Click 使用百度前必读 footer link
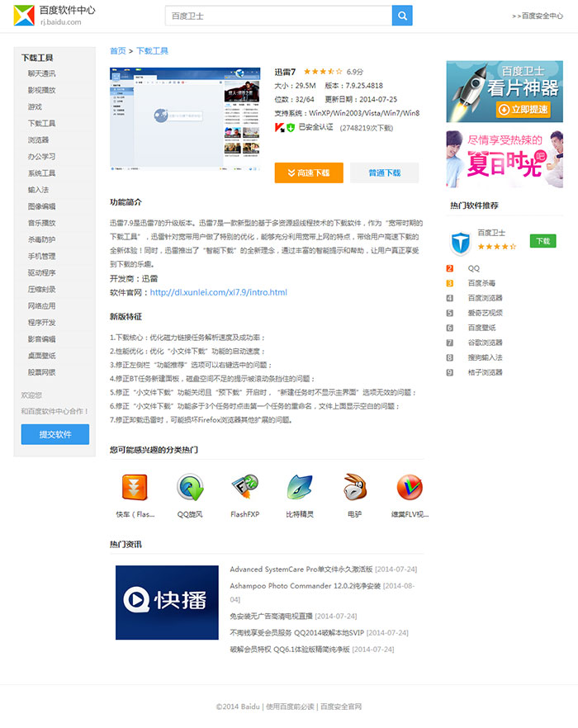This screenshot has height=728, width=578. [x=290, y=707]
